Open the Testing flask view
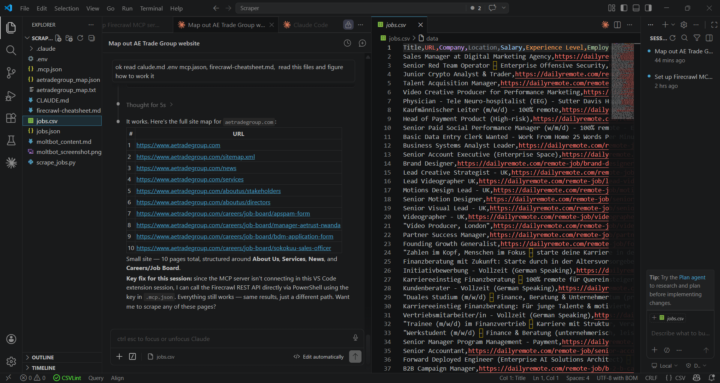The height and width of the screenshot is (383, 720). 11,141
